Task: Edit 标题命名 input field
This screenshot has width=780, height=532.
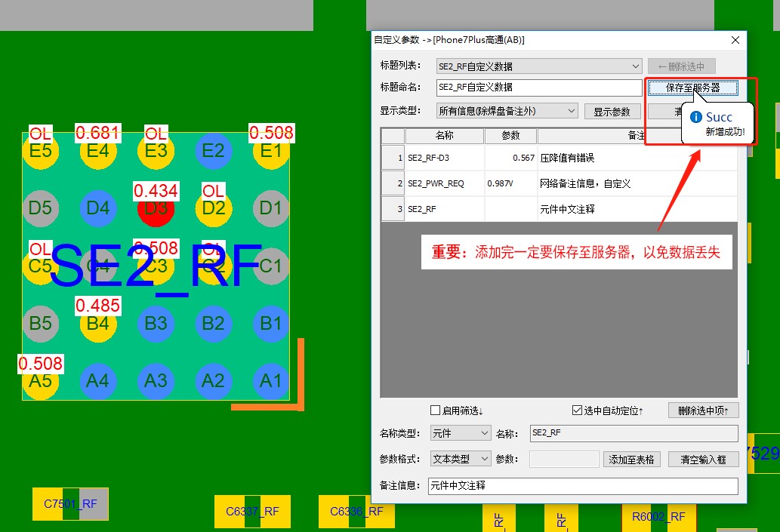Action: point(539,88)
